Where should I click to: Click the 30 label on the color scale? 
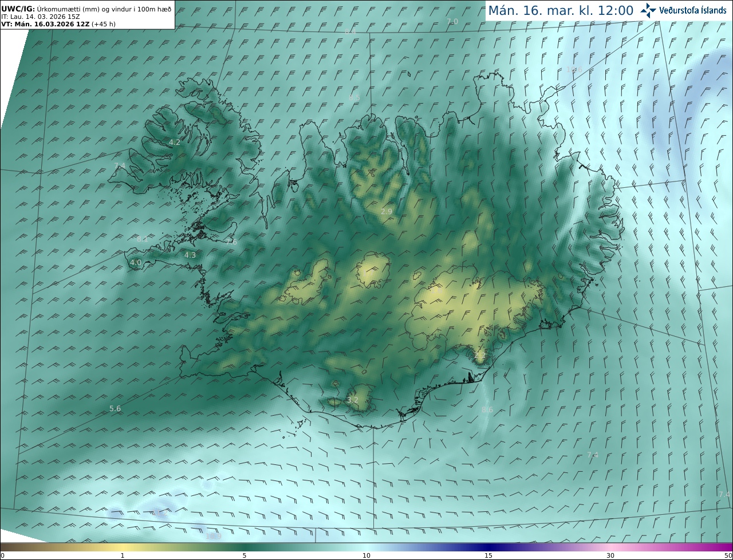point(610,555)
